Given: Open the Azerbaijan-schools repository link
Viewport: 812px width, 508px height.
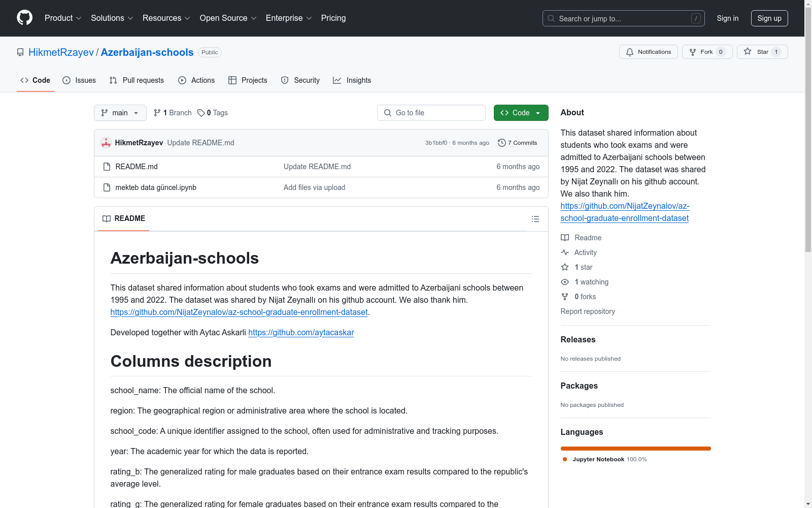Looking at the screenshot, I should pos(147,52).
